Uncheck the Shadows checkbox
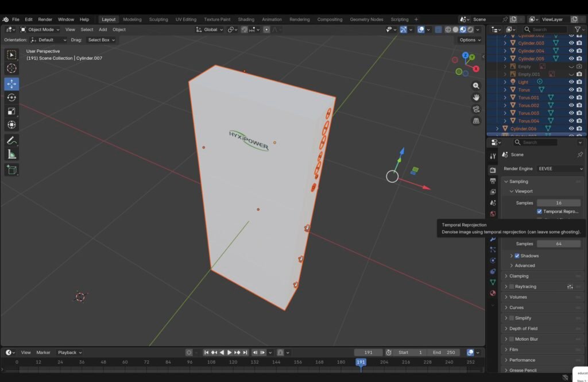 (517, 256)
